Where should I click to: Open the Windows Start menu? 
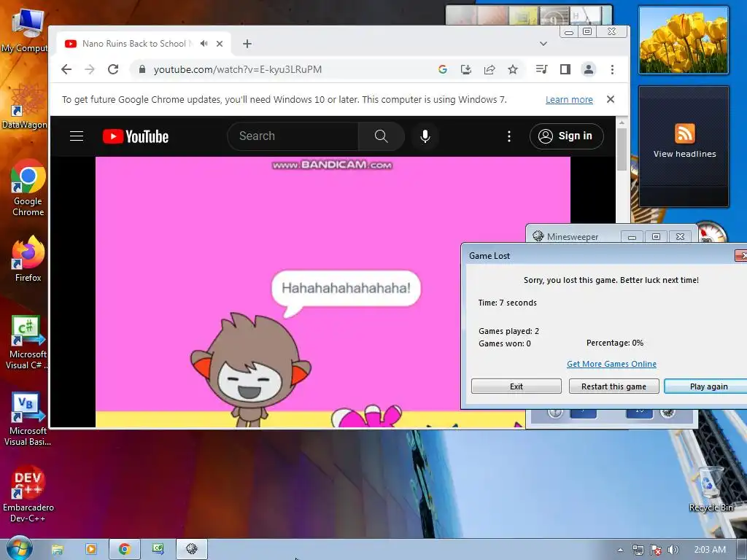19,549
